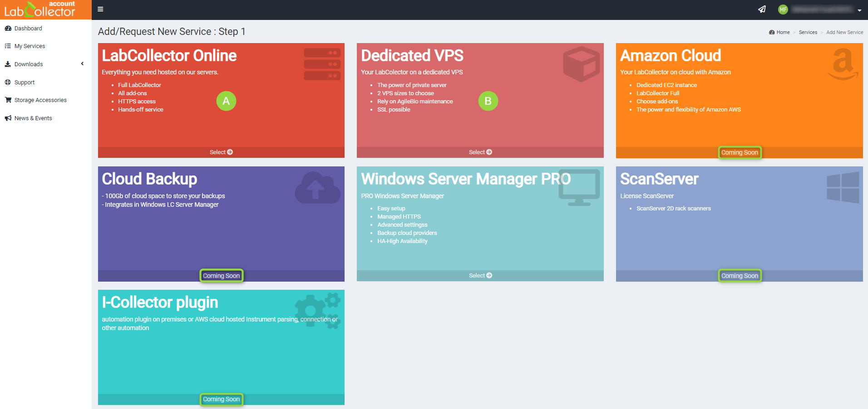Click the ScanServer heading

(659, 179)
